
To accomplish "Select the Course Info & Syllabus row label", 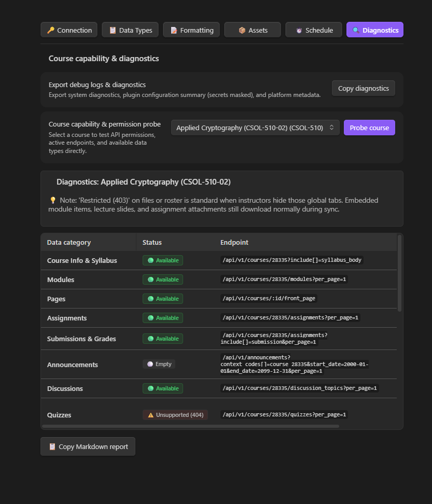I will tap(82, 261).
